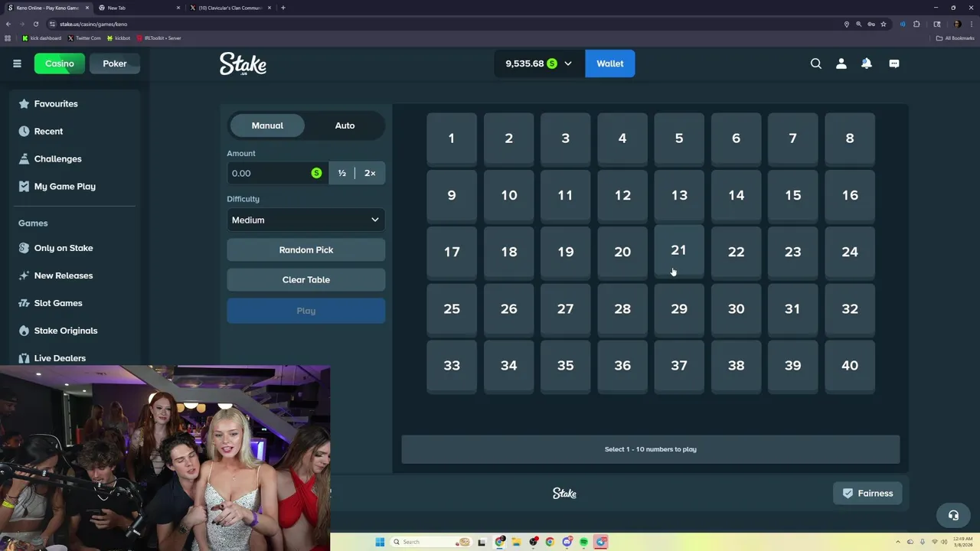Viewport: 980px width, 551px height.
Task: Select keno number 21
Action: click(679, 251)
